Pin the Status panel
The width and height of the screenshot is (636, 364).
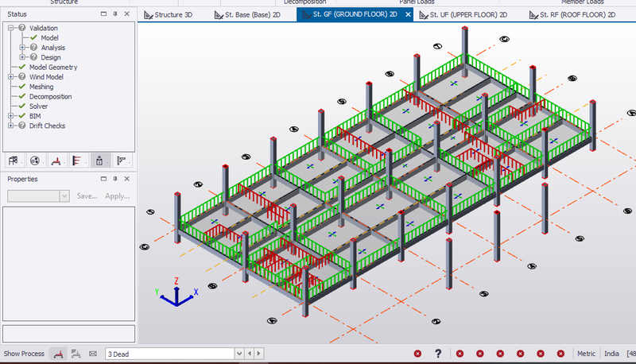pos(115,14)
